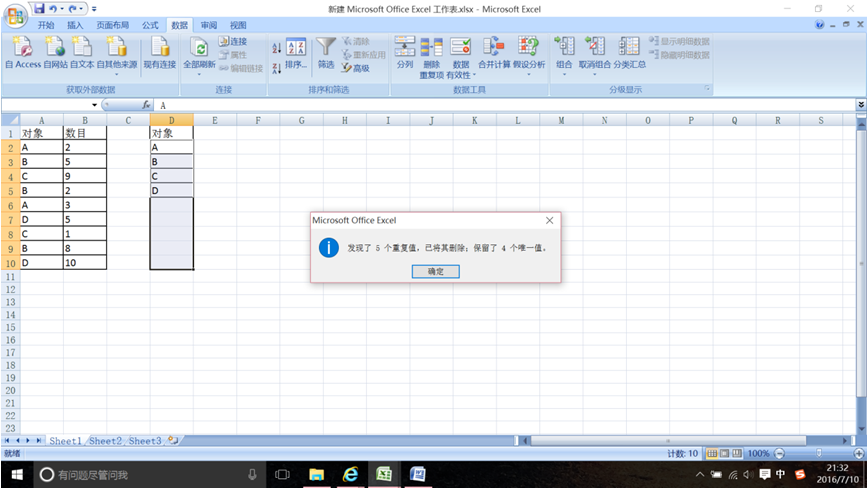The width and height of the screenshot is (868, 489).
Task: Switch to page layout view in status bar
Action: pyautogui.click(x=725, y=454)
